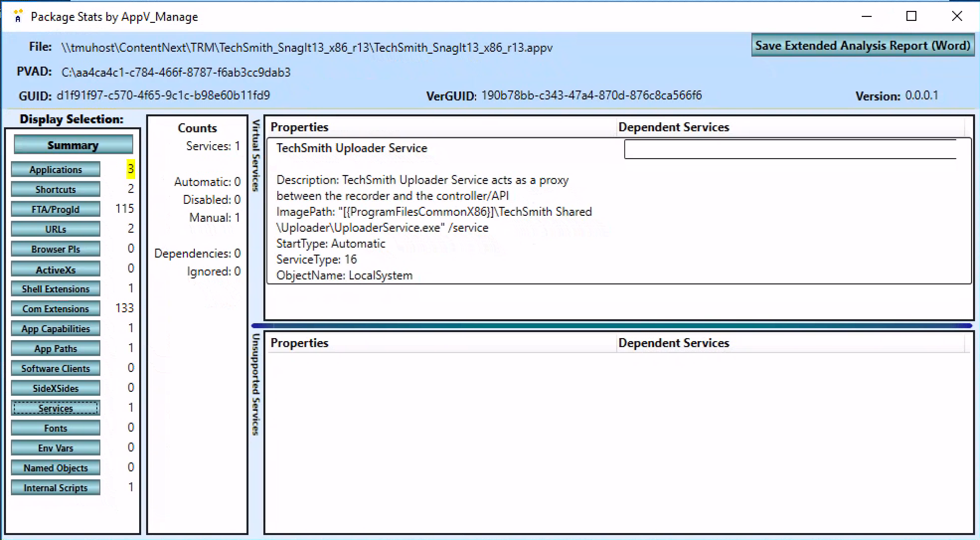Click the File path text
This screenshot has height=540, width=980.
click(x=307, y=48)
